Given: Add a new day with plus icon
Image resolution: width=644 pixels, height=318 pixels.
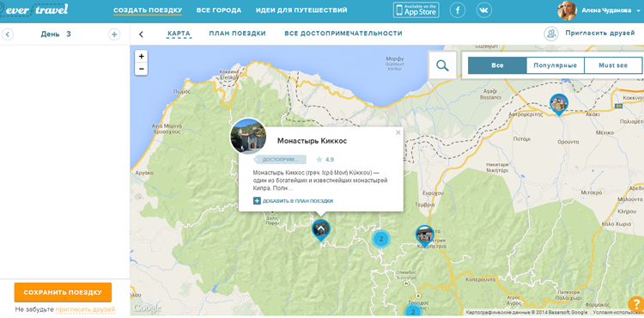Looking at the screenshot, I should pos(114,34).
